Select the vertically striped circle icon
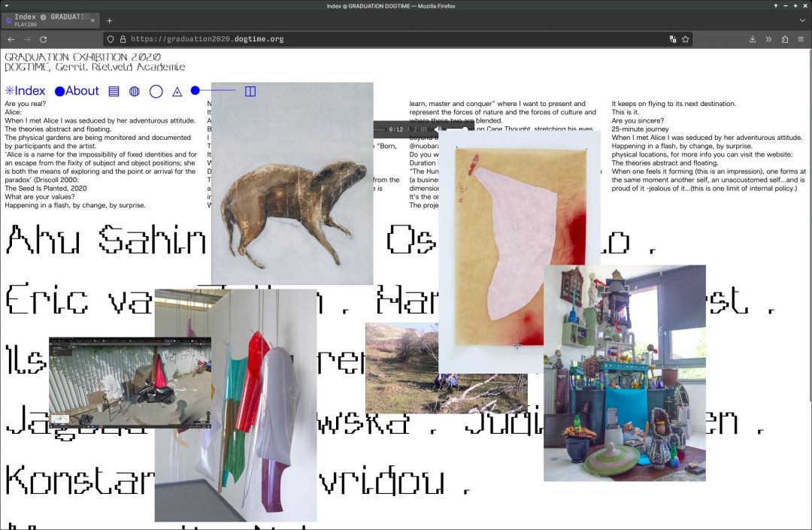Viewport: 812px width, 530px height. [135, 91]
